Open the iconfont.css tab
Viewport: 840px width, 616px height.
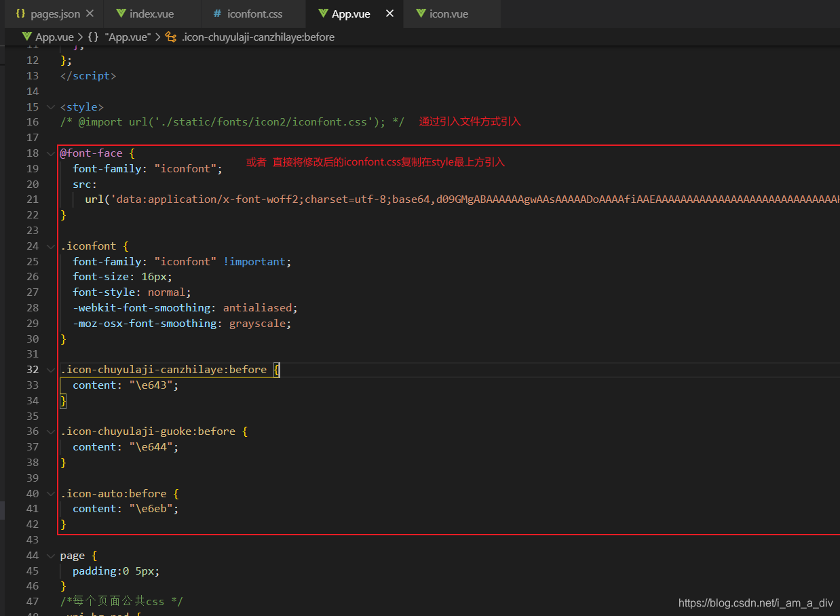255,14
